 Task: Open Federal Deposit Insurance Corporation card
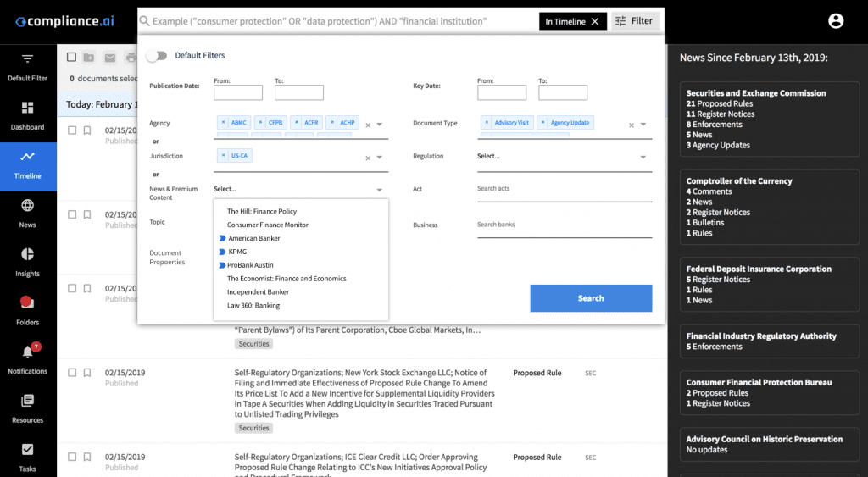770,285
